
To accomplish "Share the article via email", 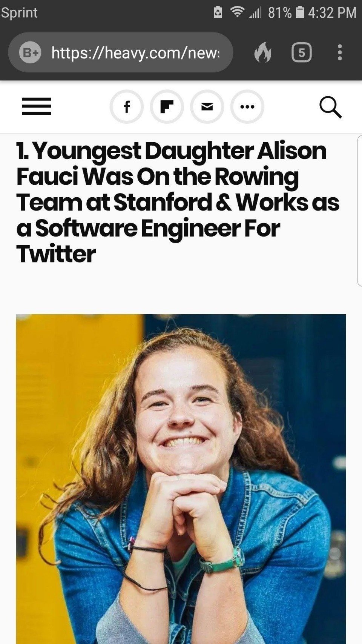I will tap(207, 107).
